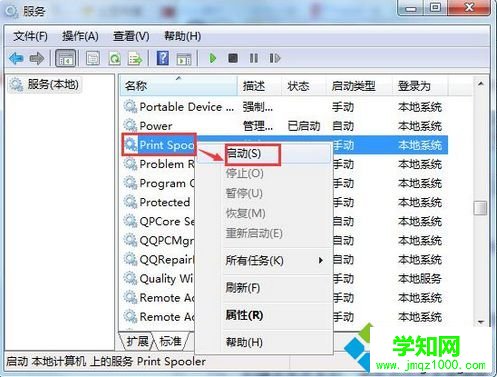Choose 重新启动(E) in context menu
This screenshot has width=497, height=377.
[x=263, y=233]
